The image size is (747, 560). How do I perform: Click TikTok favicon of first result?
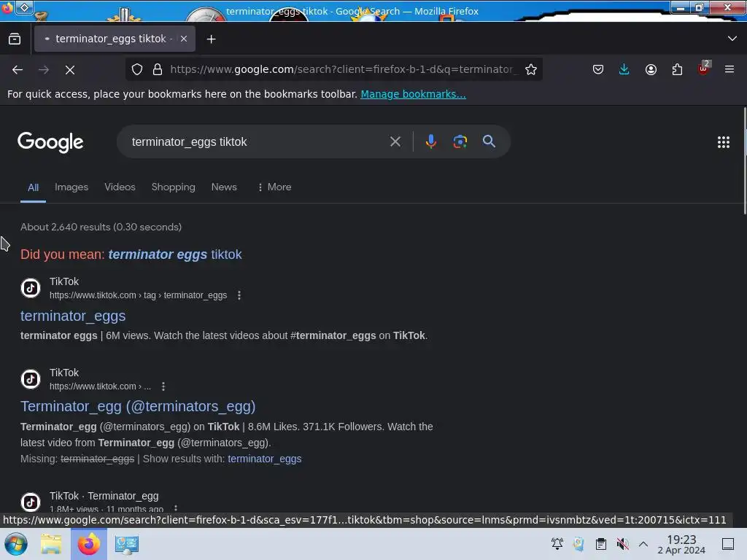[31, 288]
